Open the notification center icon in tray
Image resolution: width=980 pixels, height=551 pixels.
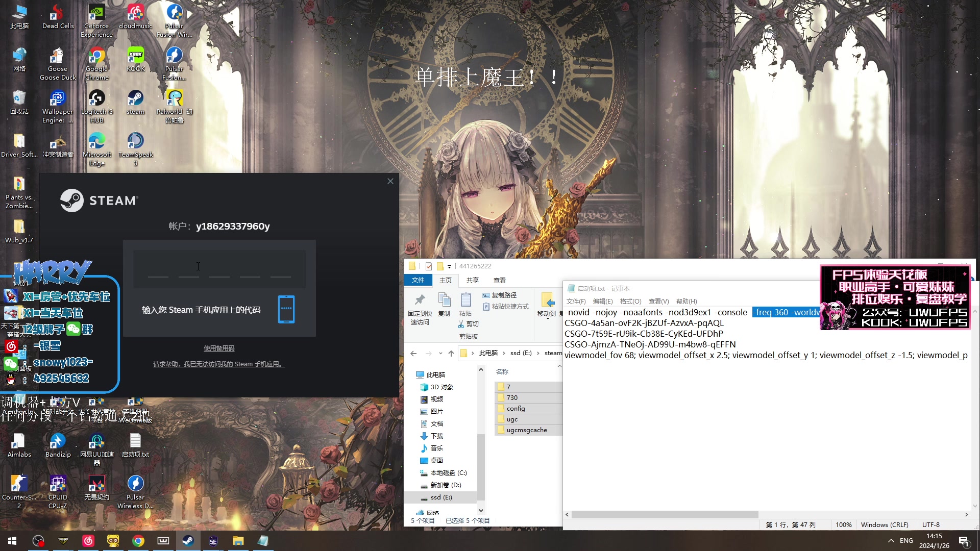964,541
